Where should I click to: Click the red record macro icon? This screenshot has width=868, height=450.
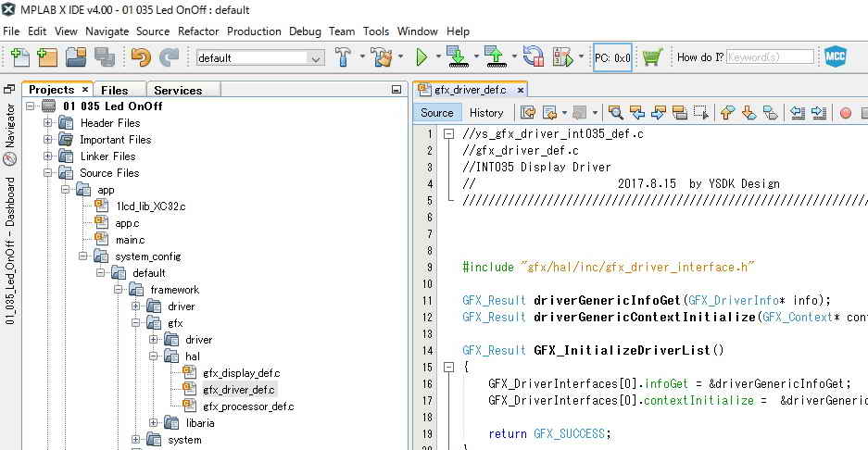coord(845,113)
